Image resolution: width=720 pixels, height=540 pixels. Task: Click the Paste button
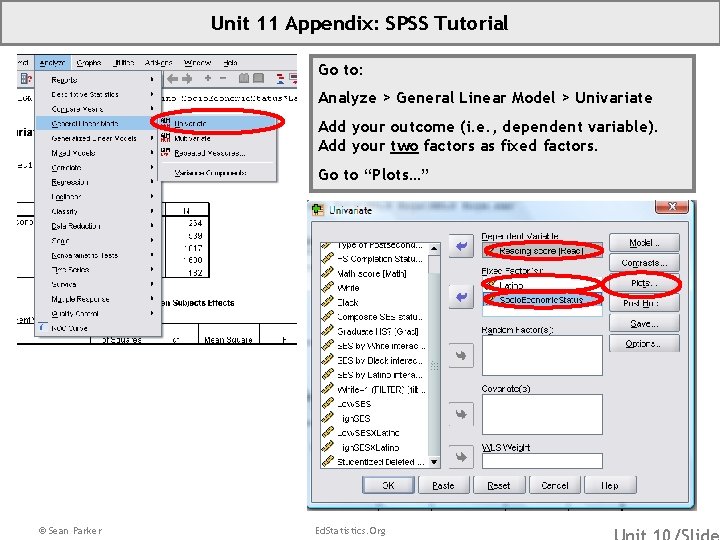[444, 485]
